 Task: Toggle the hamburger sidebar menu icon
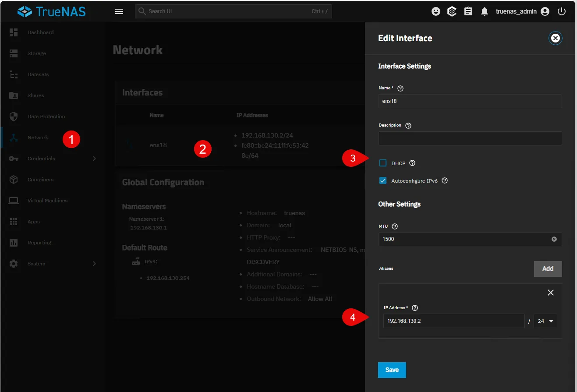point(119,11)
